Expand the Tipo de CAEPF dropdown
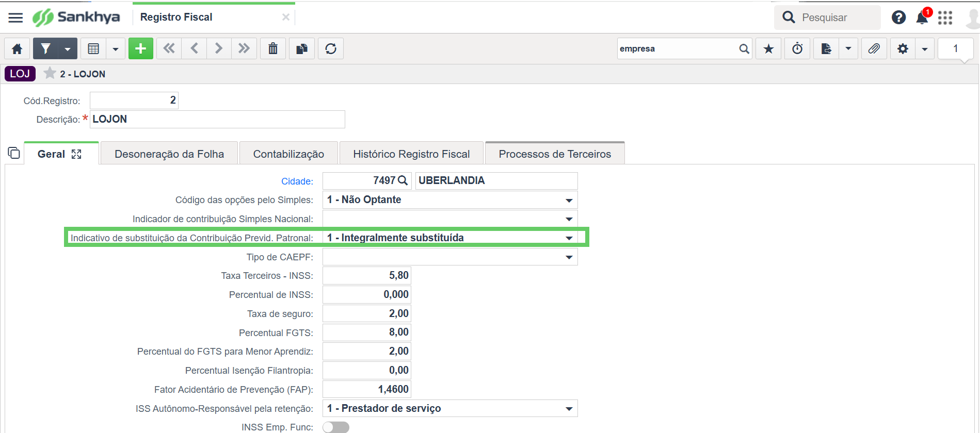 [569, 257]
